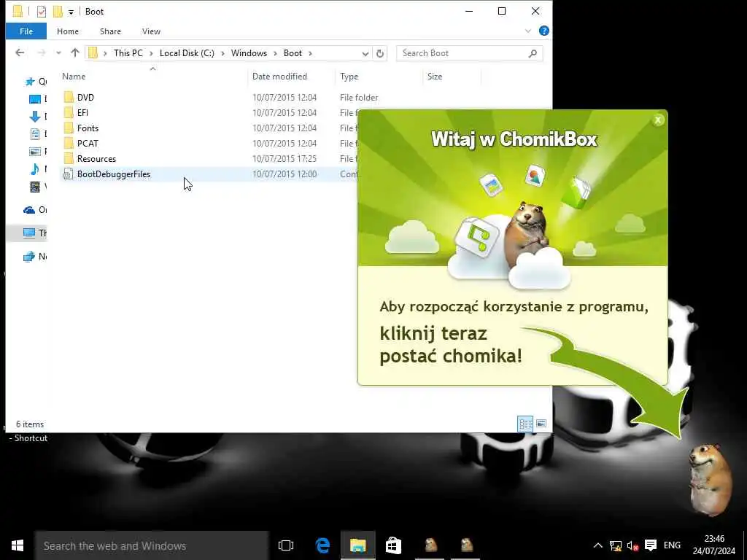Close the Witaj w ChomikBox popup

pyautogui.click(x=658, y=120)
